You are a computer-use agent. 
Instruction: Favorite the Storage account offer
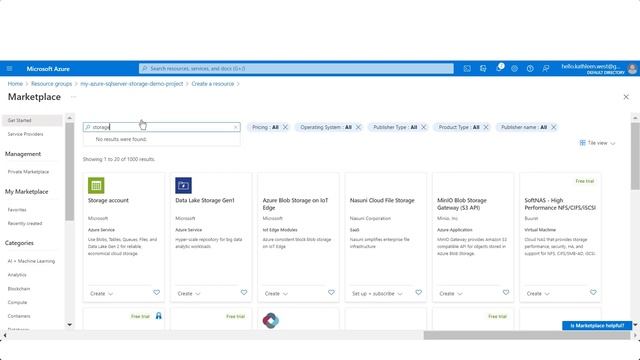(x=156, y=293)
